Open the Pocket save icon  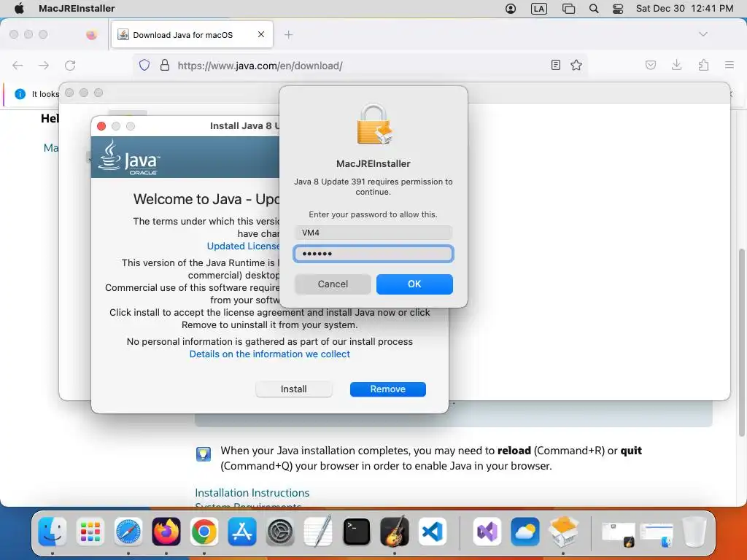point(650,65)
